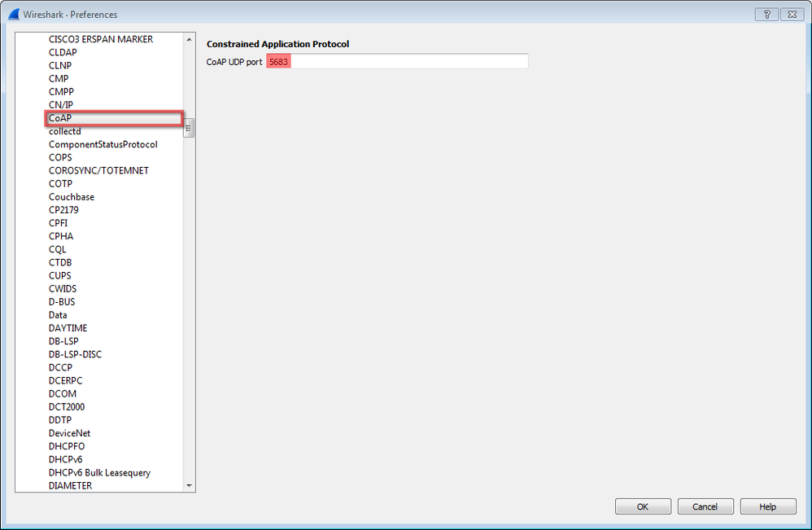812x530 pixels.
Task: Select the DIAMETER protocol entry
Action: pos(71,485)
